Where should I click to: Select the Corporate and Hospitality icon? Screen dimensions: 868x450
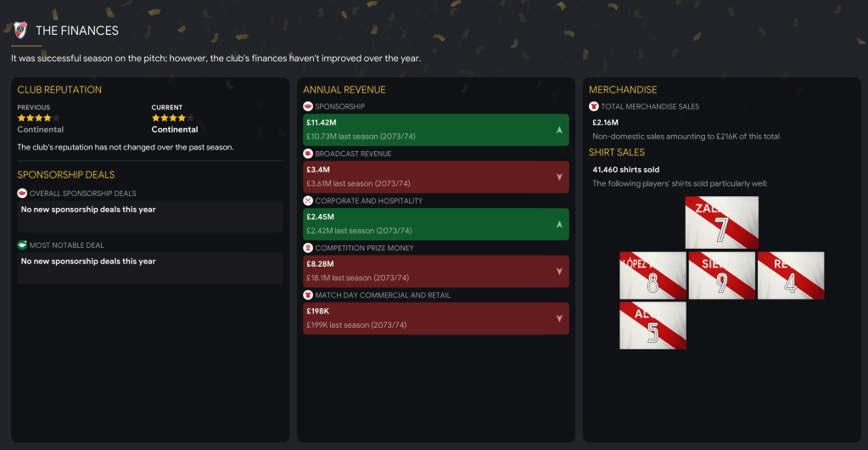coord(308,201)
